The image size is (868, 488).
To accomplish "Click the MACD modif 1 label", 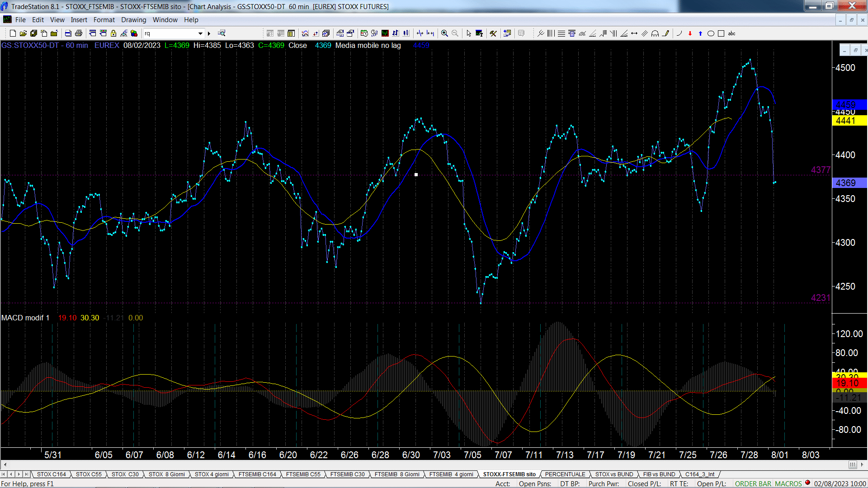I will [x=25, y=318].
